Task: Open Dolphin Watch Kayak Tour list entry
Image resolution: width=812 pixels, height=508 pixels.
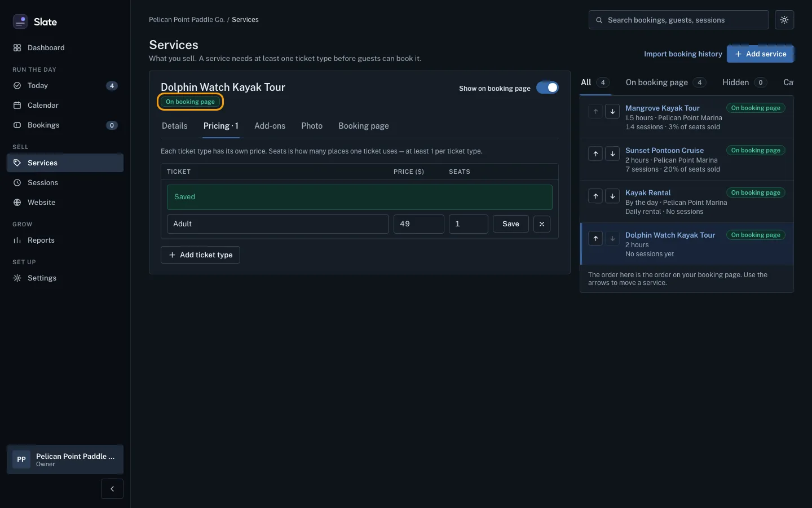Action: pyautogui.click(x=670, y=235)
